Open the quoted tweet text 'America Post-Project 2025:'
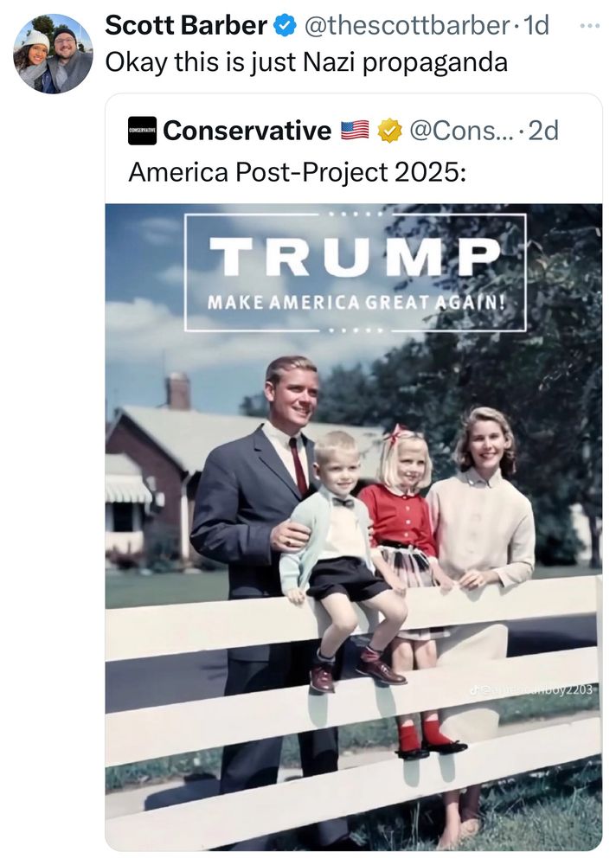Image resolution: width=616 pixels, height=865 pixels. tap(298, 171)
